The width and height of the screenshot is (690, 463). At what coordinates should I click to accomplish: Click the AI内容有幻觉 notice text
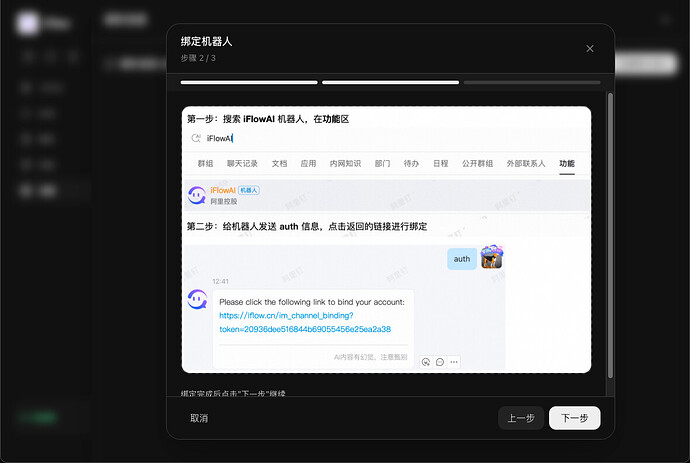pos(371,357)
